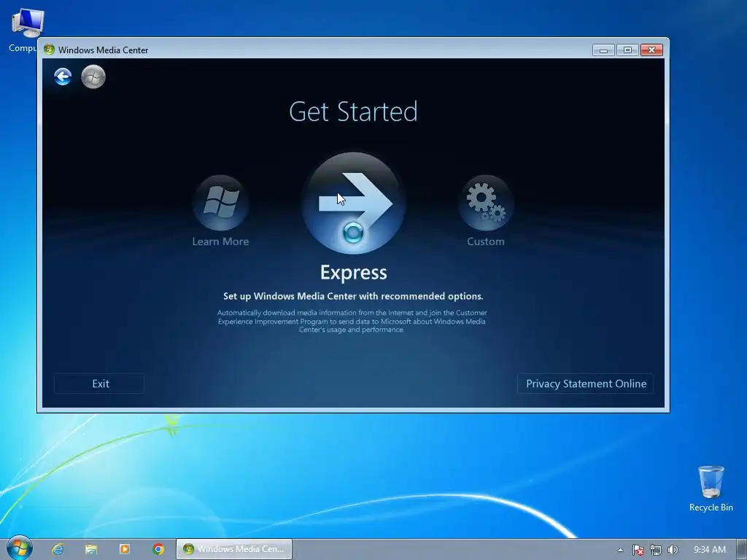Click the Custom label
The height and width of the screenshot is (560, 747).
tap(485, 241)
